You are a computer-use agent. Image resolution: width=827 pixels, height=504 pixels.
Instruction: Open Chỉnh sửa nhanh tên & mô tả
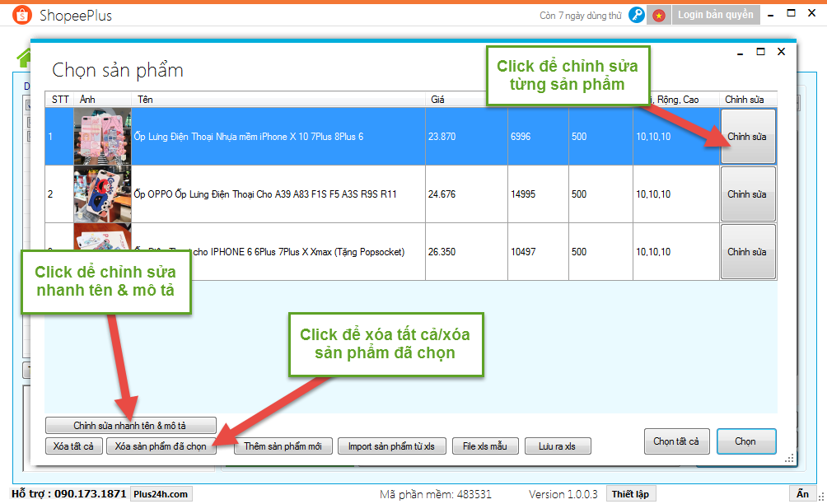point(130,426)
